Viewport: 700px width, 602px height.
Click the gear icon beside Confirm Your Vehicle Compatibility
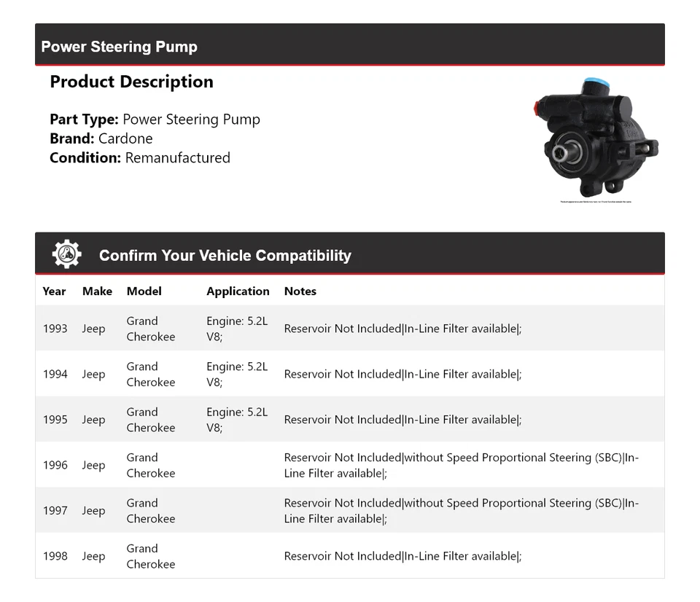pos(66,254)
